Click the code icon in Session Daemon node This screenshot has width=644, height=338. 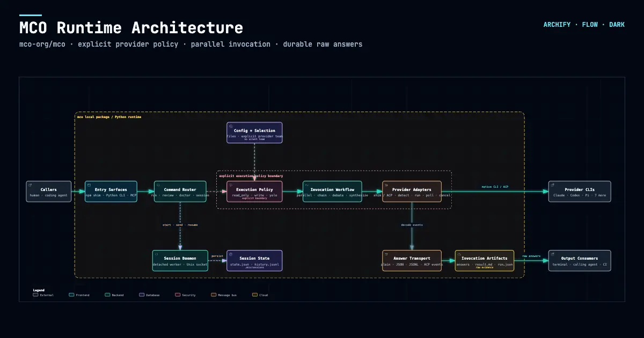156,254
